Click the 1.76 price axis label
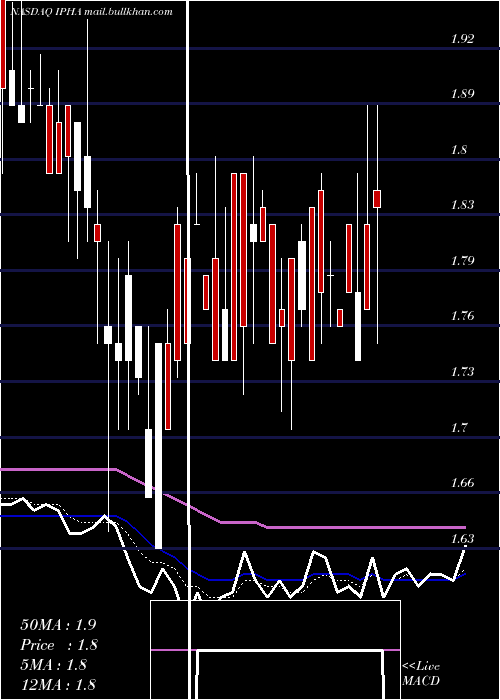 [462, 317]
